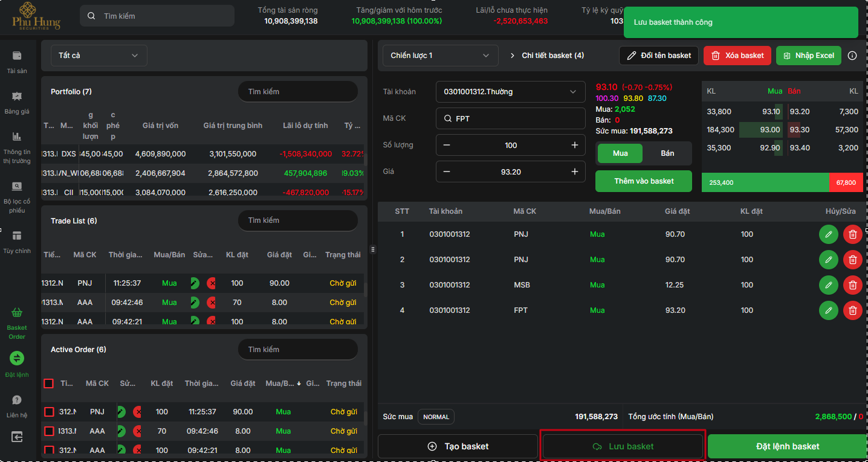Click the Đặt lệnh order icon
The height and width of the screenshot is (462, 868).
[x=17, y=358]
